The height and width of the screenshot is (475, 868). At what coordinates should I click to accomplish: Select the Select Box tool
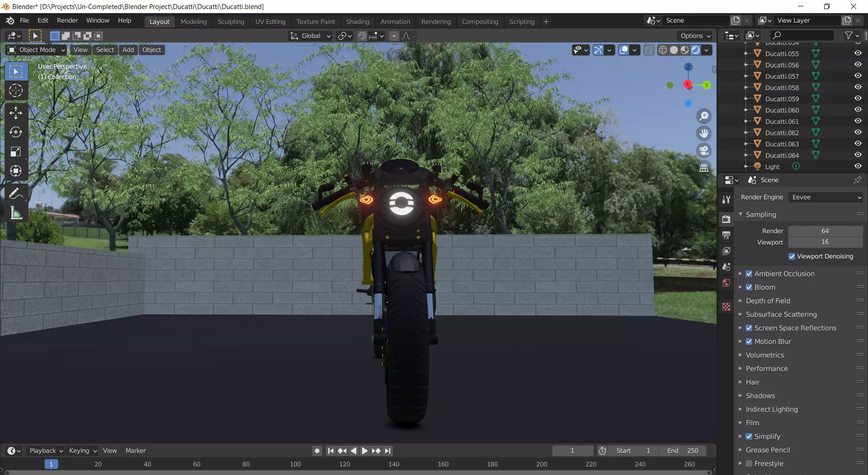point(16,71)
